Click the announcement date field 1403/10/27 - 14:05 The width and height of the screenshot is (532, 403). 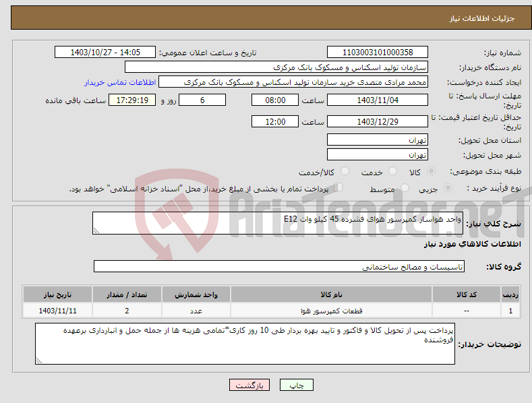point(105,53)
